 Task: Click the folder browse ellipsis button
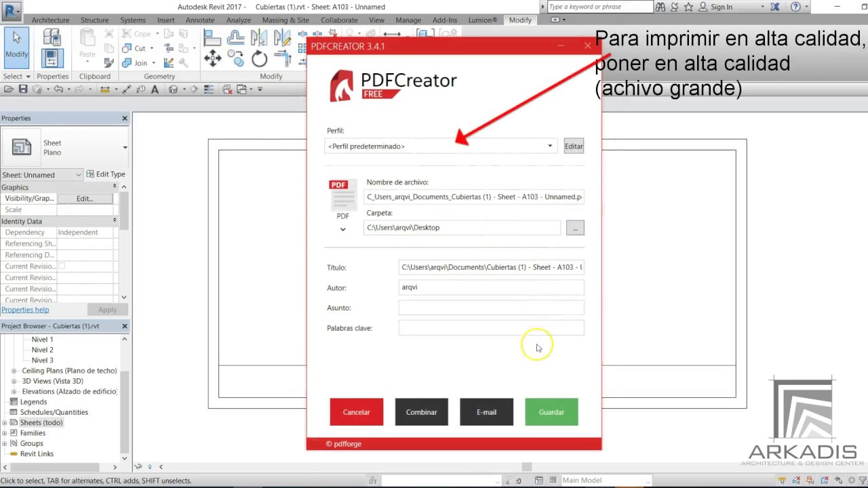tap(574, 228)
